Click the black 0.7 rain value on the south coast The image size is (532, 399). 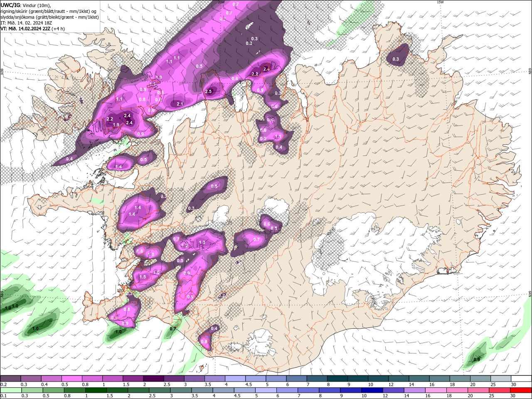[173, 329]
